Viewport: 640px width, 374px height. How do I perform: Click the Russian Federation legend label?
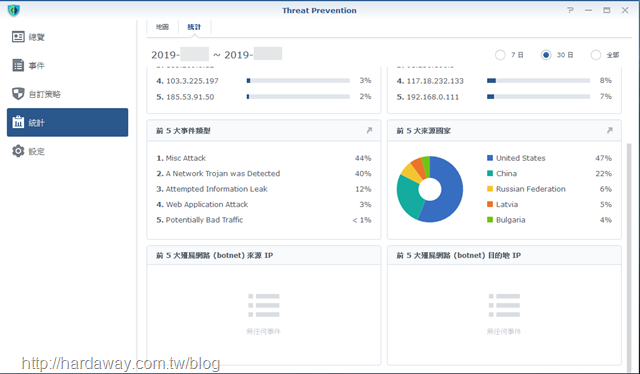[x=531, y=189]
